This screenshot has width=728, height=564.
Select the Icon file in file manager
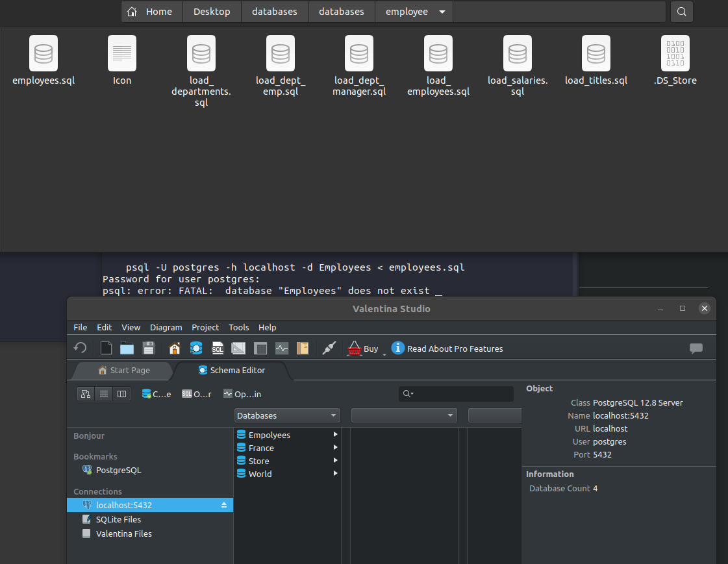click(122, 60)
